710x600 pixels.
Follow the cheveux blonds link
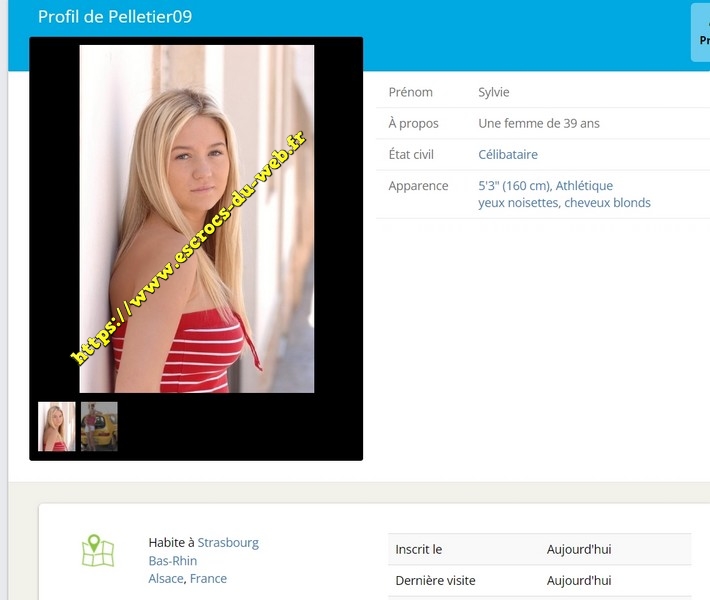point(607,203)
